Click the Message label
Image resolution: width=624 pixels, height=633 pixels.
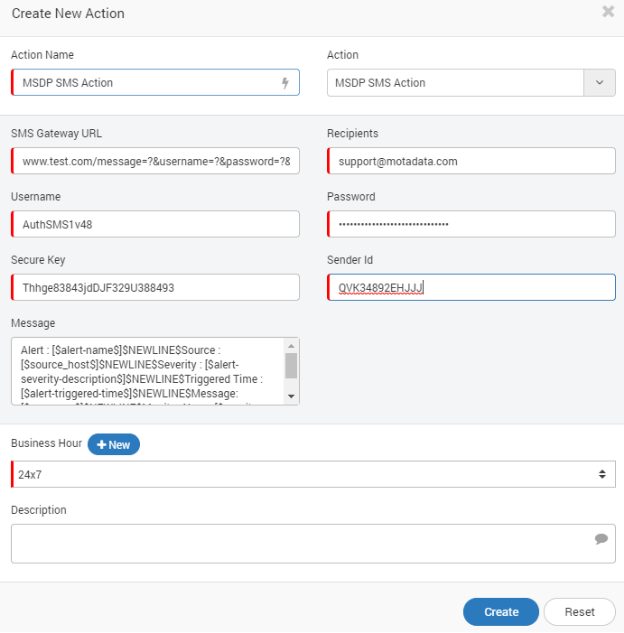point(33,323)
